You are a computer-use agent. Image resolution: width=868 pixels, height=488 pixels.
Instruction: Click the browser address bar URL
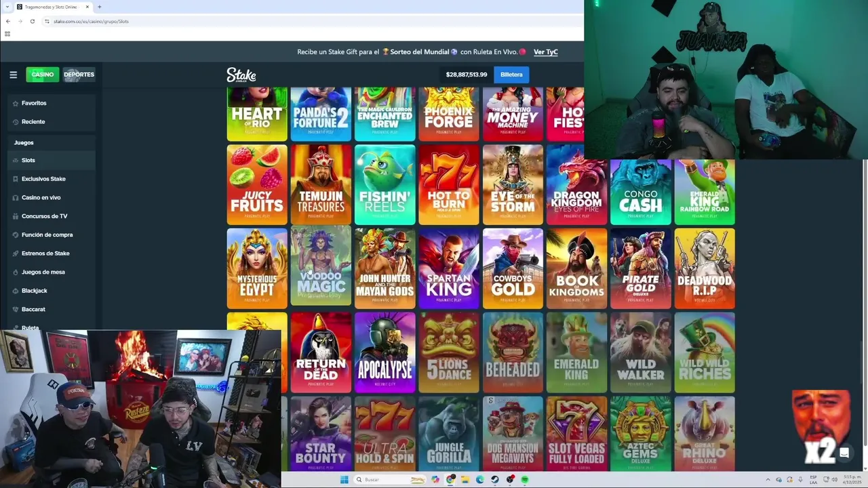pos(91,21)
